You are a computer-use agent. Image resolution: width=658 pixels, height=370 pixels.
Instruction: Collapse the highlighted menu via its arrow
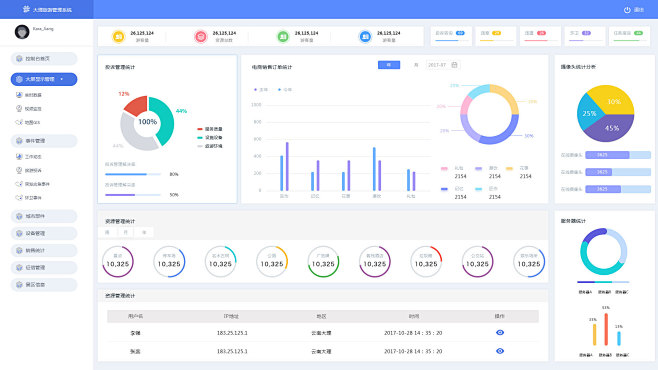pyautogui.click(x=62, y=79)
